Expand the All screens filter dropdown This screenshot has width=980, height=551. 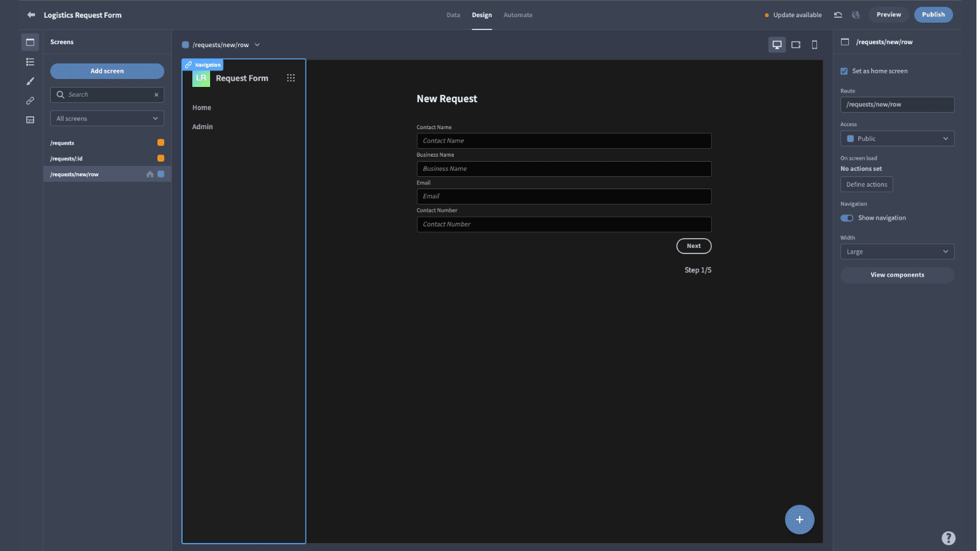pyautogui.click(x=107, y=119)
